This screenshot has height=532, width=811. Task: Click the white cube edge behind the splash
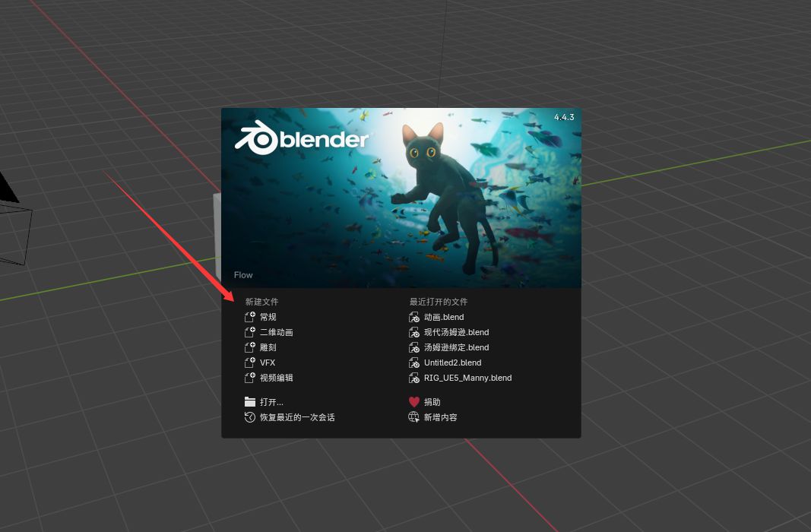(217, 228)
